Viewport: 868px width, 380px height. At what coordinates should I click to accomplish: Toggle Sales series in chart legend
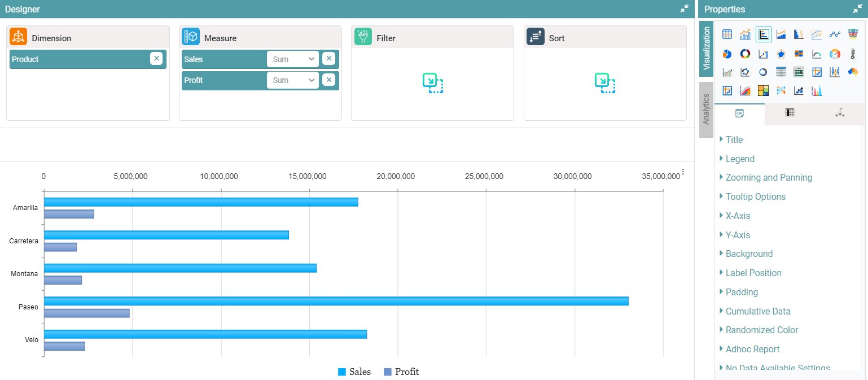pos(354,372)
